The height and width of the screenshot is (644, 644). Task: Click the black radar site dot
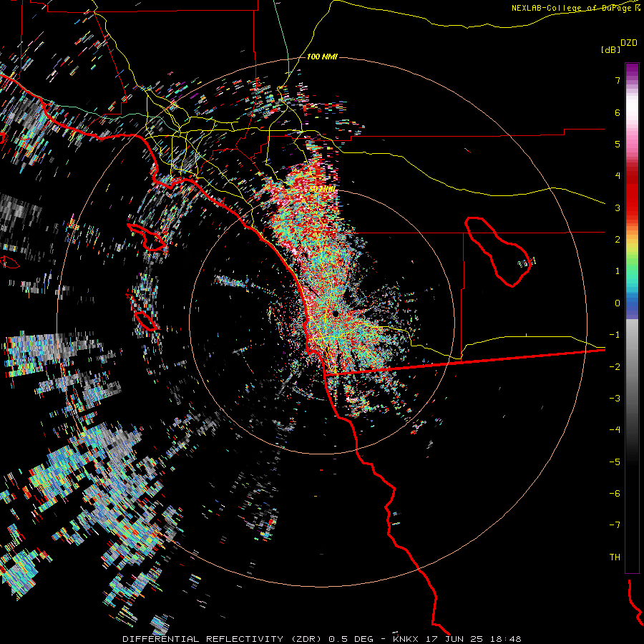pyautogui.click(x=335, y=314)
